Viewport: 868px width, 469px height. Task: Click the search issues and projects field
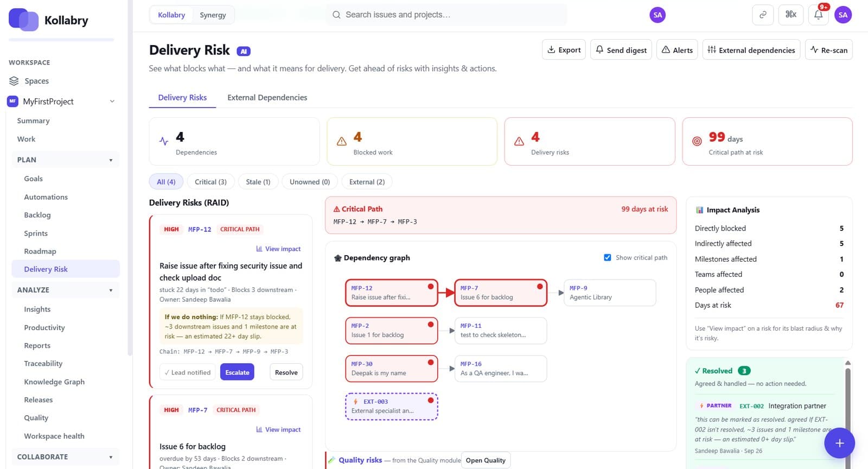coord(446,15)
